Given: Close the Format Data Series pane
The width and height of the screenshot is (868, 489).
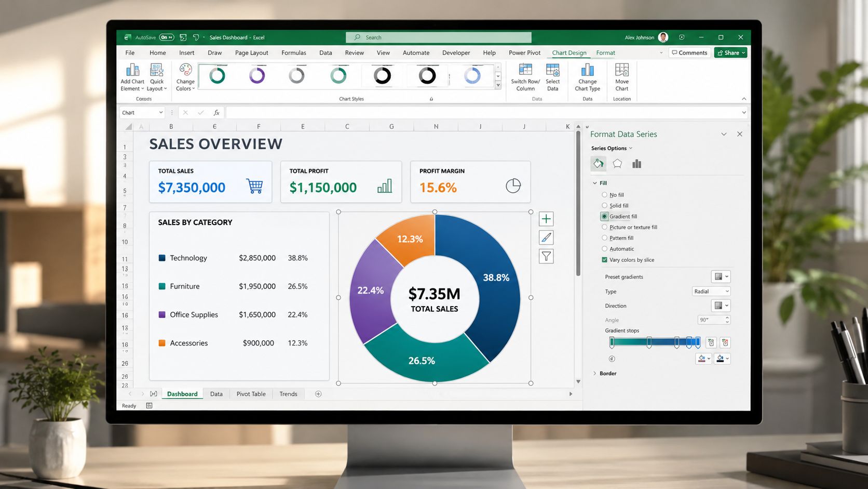Looking at the screenshot, I should tap(740, 134).
